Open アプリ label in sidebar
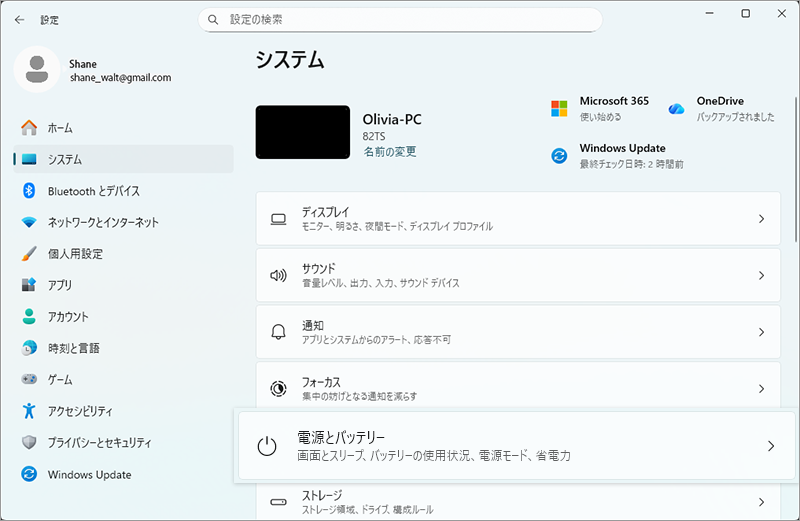This screenshot has height=521, width=800. (60, 285)
